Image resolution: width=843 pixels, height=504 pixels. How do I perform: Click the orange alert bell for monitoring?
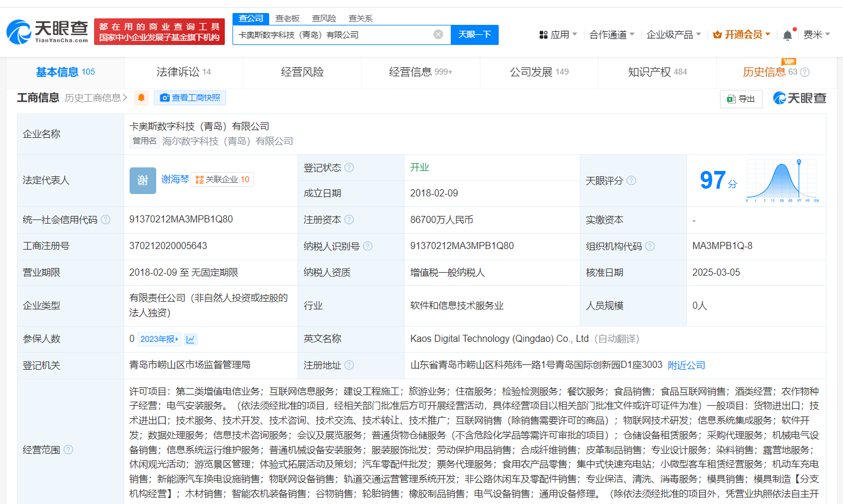141,98
